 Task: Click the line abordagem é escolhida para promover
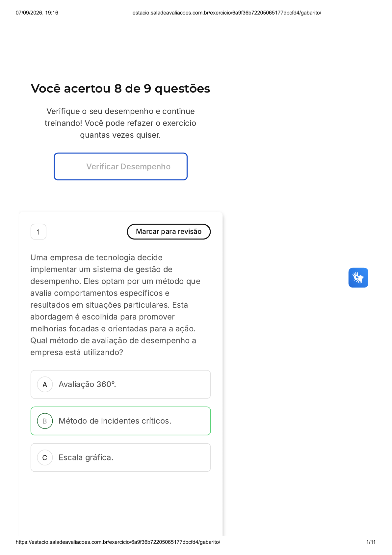click(102, 317)
